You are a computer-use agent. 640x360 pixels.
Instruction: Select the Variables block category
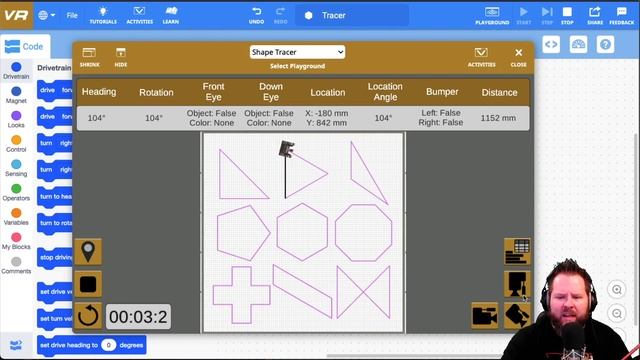(16, 217)
